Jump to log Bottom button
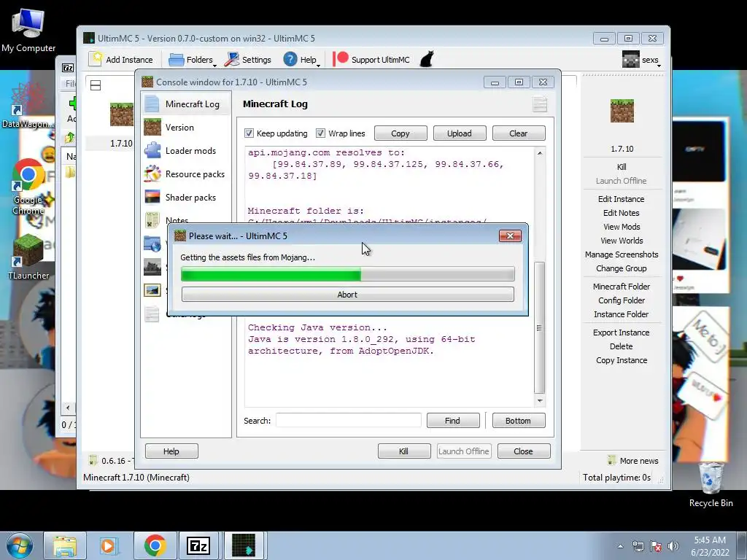 [x=518, y=421]
